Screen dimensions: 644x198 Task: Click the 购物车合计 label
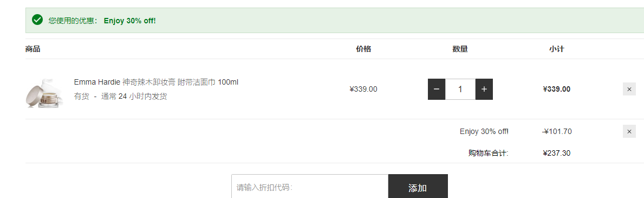click(489, 153)
